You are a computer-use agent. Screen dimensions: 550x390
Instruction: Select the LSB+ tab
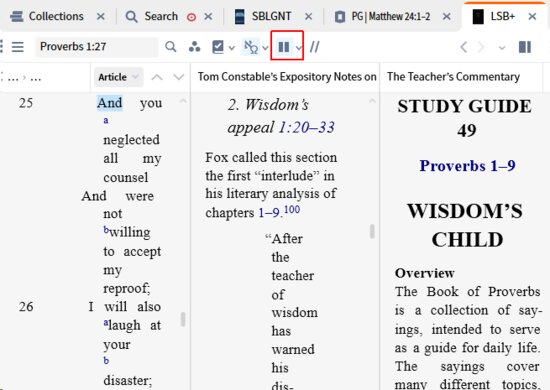pyautogui.click(x=494, y=16)
